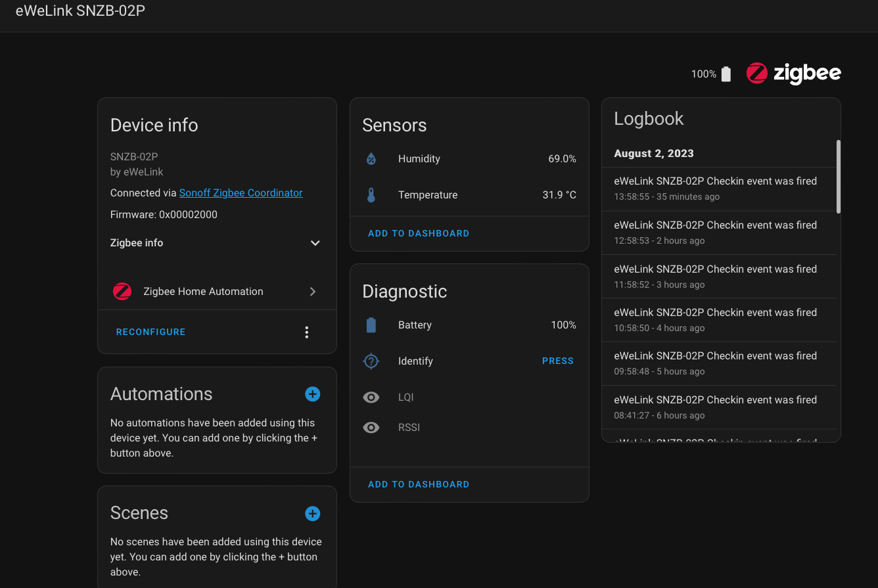
Task: Click the battery icon beside 100% in header
Action: [726, 74]
